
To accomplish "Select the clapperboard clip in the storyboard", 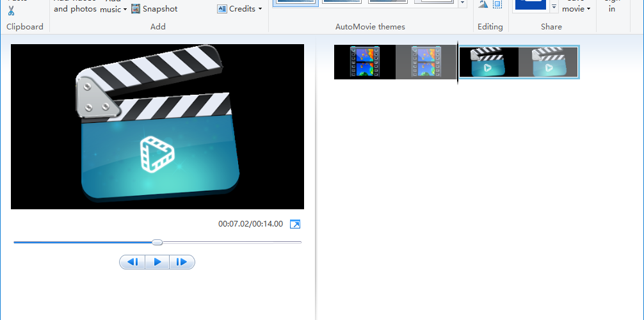I will coord(519,62).
